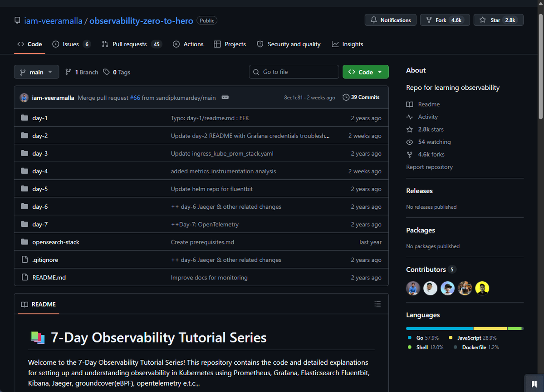
Task: Open commit 'added metrics_instrumentation analysis'
Action: coord(223,171)
